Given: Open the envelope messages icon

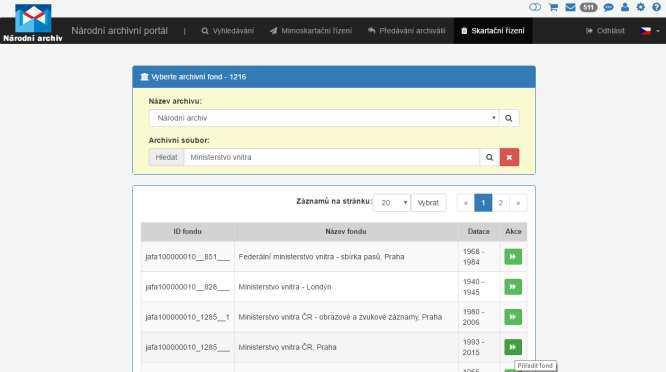Looking at the screenshot, I should pos(570,7).
